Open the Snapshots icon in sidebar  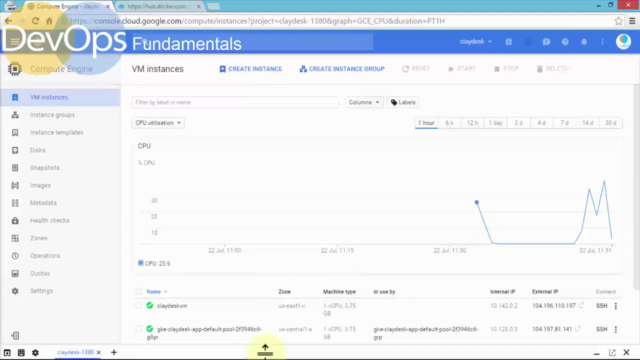15,167
